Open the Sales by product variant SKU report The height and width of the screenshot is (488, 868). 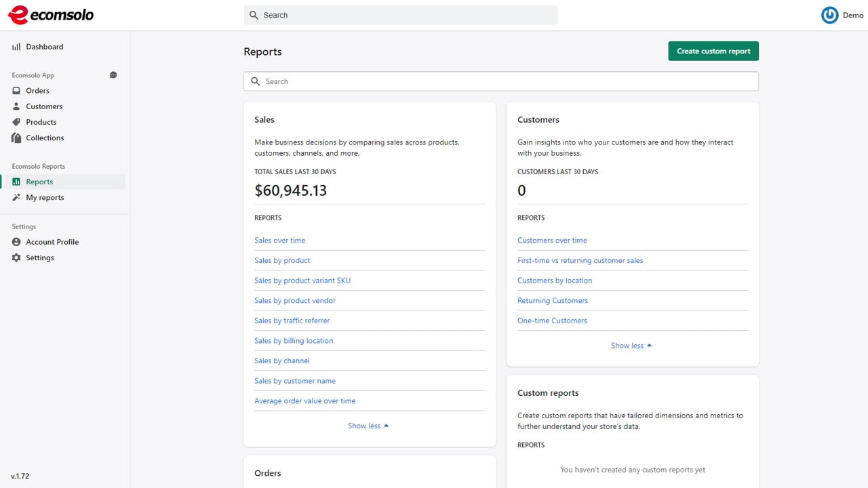click(x=302, y=281)
